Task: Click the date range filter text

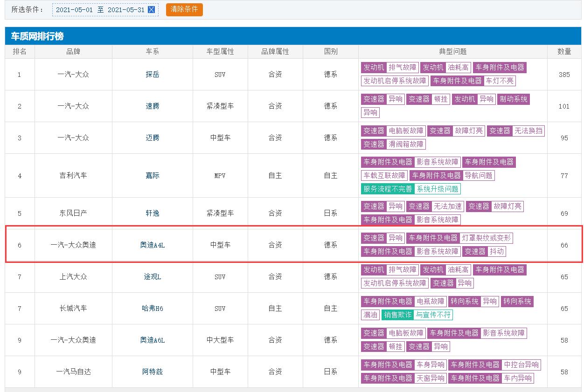Action: (x=100, y=10)
